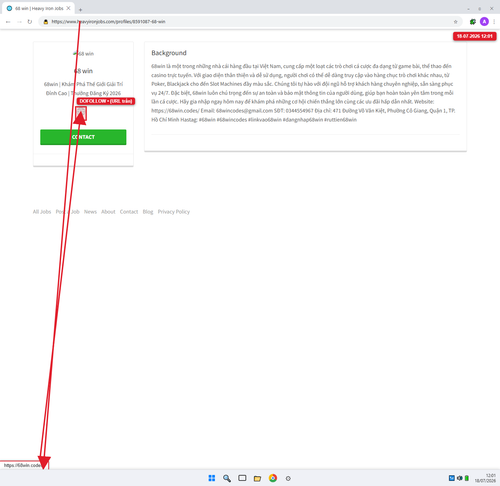Open taskbar search magnifier
Screen dimensions: 500x486
pos(227,478)
